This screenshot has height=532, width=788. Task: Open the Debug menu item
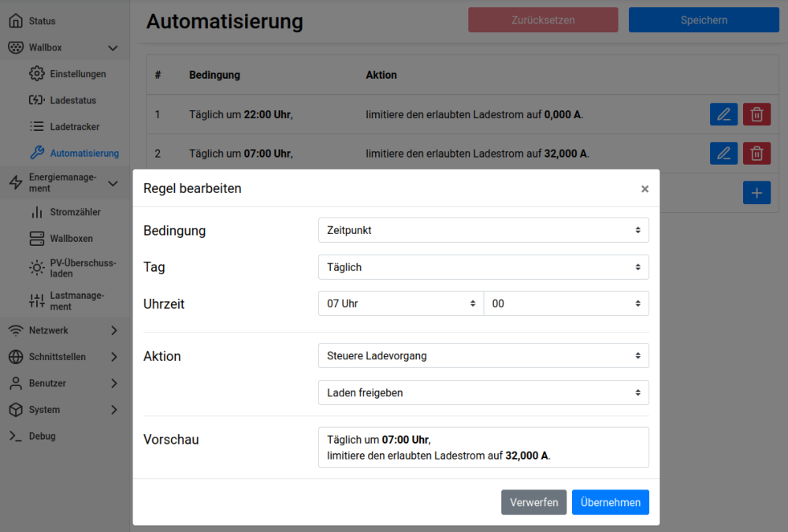[42, 436]
